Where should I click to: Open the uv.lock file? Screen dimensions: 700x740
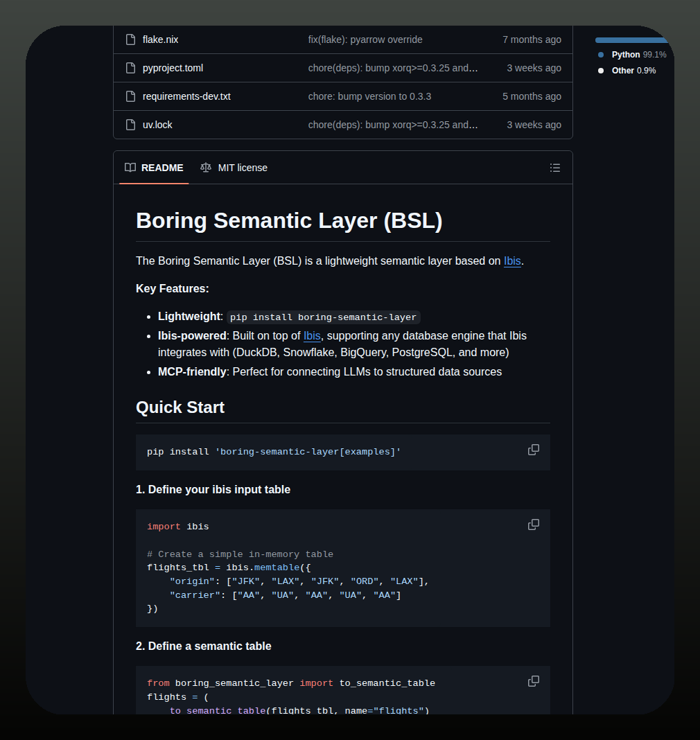pos(157,125)
